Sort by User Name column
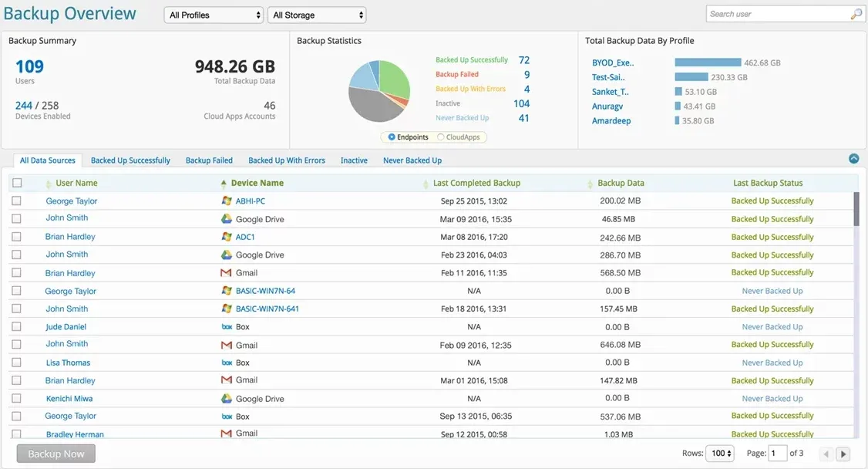The width and height of the screenshot is (868, 469). pyautogui.click(x=76, y=183)
